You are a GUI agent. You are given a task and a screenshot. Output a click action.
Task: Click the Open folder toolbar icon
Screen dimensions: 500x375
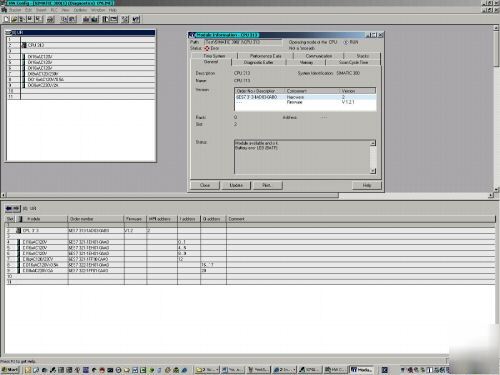14,19
